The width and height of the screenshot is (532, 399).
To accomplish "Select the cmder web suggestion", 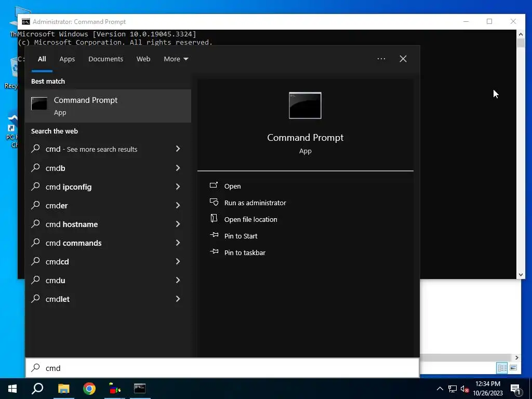I will coord(108,205).
